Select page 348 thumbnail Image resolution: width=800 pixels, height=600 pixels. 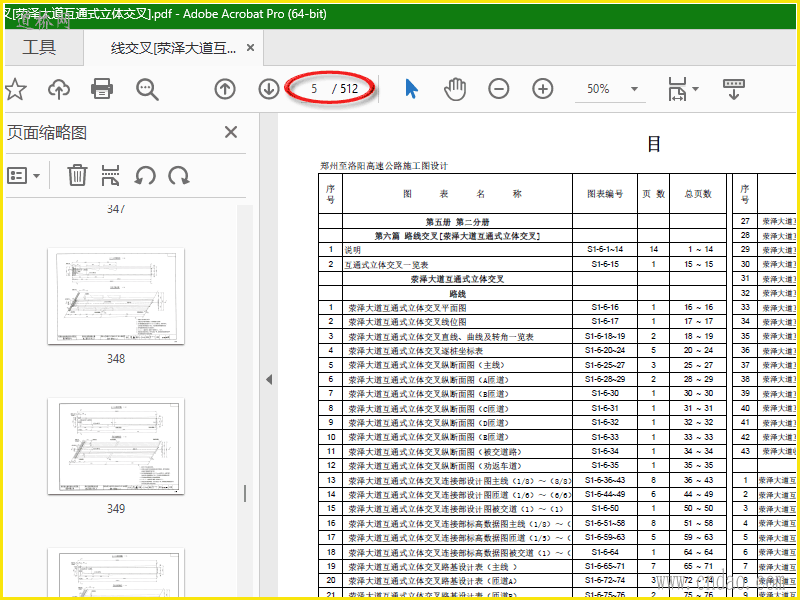[116, 296]
